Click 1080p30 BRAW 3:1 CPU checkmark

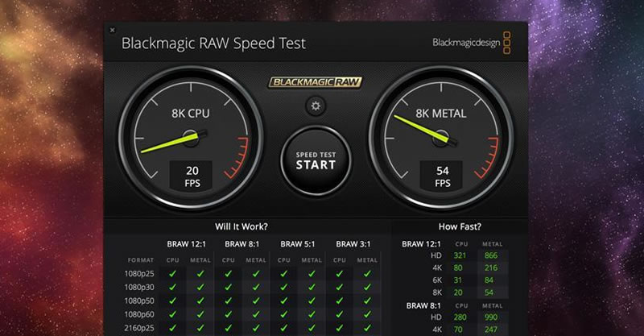339,287
